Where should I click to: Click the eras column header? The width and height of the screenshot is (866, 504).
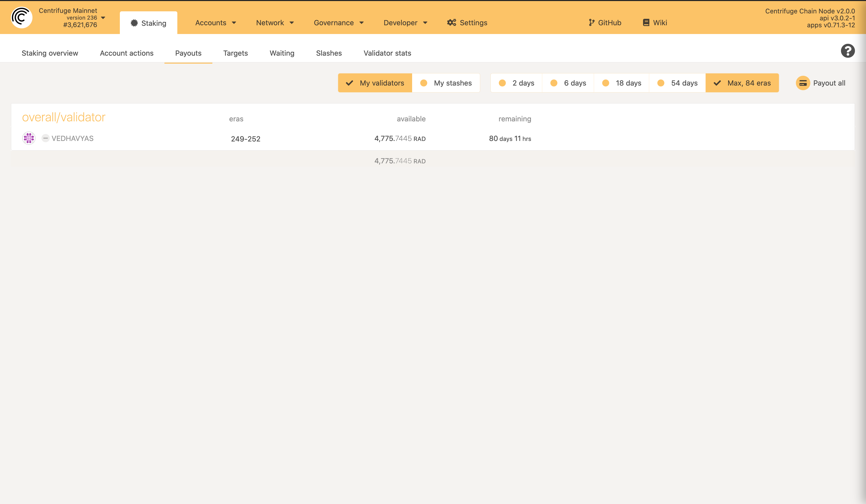[x=236, y=119]
